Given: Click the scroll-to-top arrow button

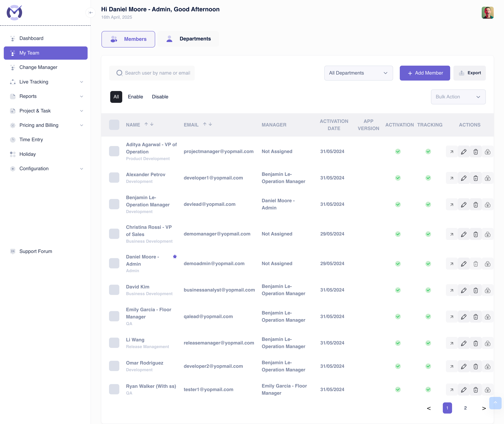Looking at the screenshot, I should pyautogui.click(x=495, y=403).
